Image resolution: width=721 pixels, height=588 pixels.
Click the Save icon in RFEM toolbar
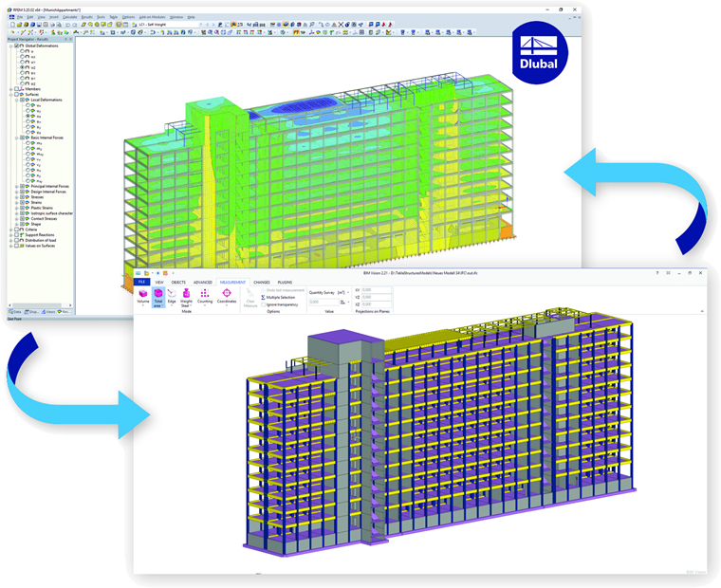pos(39,25)
